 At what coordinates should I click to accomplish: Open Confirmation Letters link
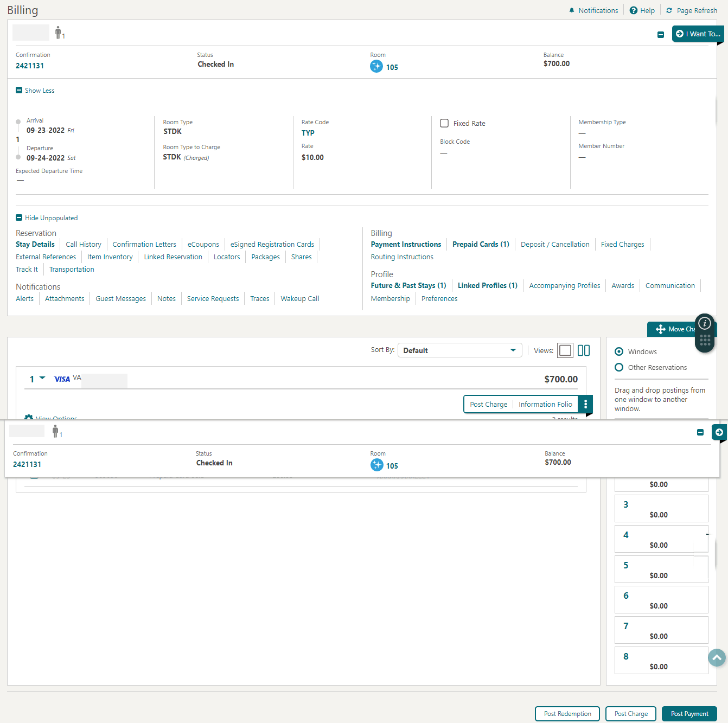(144, 245)
